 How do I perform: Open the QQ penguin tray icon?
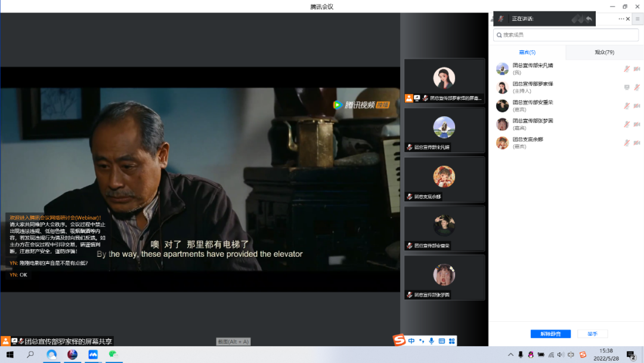[x=530, y=355]
